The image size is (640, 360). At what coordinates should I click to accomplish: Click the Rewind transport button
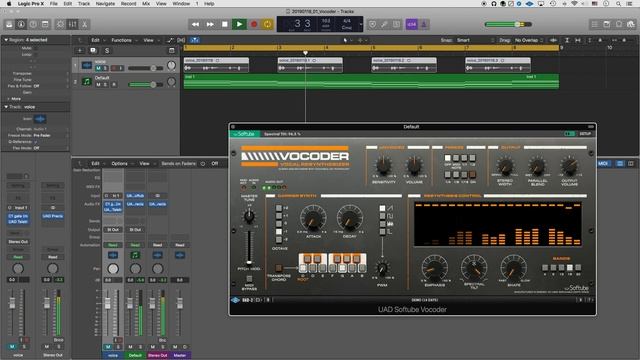196,24
